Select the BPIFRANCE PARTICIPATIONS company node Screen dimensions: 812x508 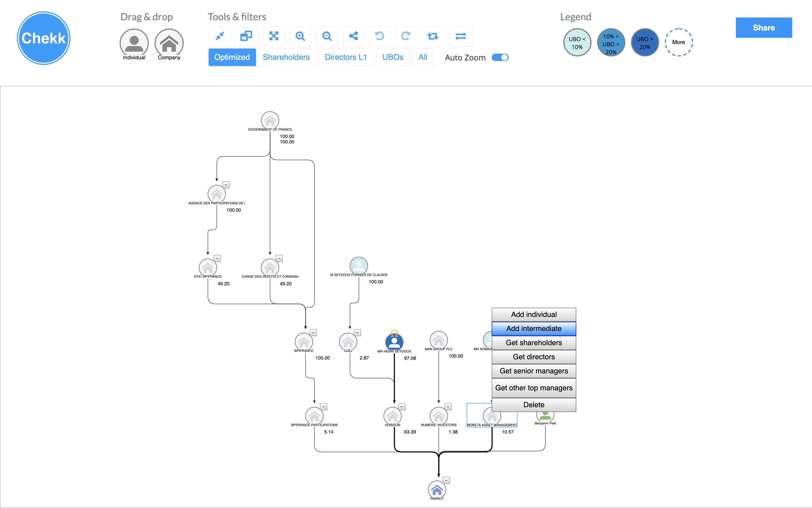[x=314, y=416]
